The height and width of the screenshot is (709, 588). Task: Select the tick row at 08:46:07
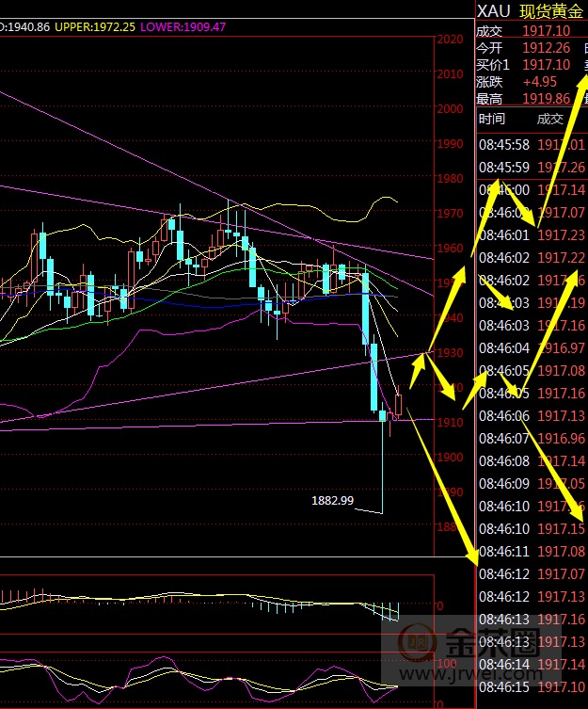pyautogui.click(x=532, y=438)
